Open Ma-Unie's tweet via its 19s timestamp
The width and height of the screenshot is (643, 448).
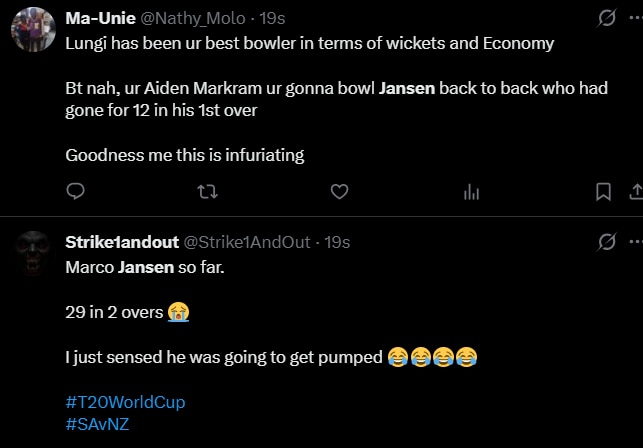pyautogui.click(x=272, y=18)
